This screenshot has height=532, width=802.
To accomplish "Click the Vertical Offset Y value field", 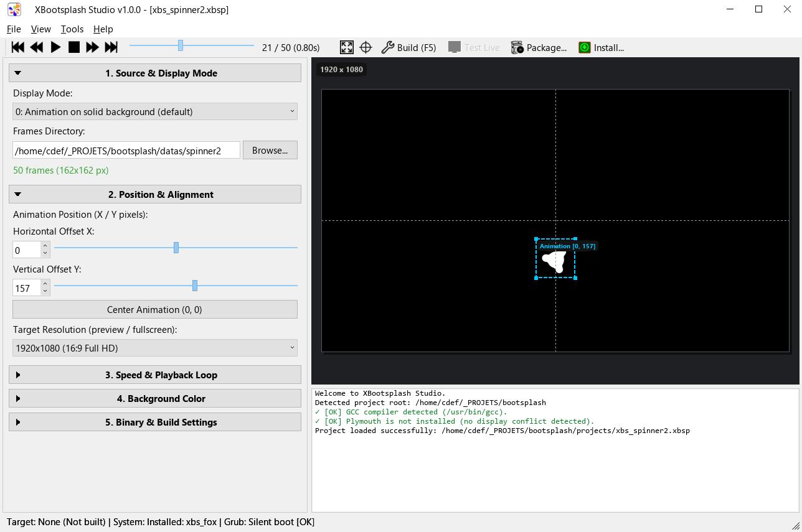I will pyautogui.click(x=27, y=287).
